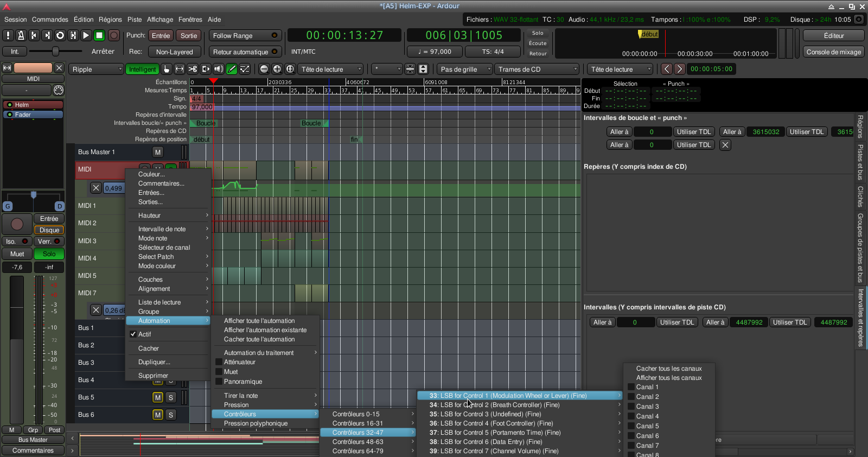Click the Console de mixage button

pos(833,52)
